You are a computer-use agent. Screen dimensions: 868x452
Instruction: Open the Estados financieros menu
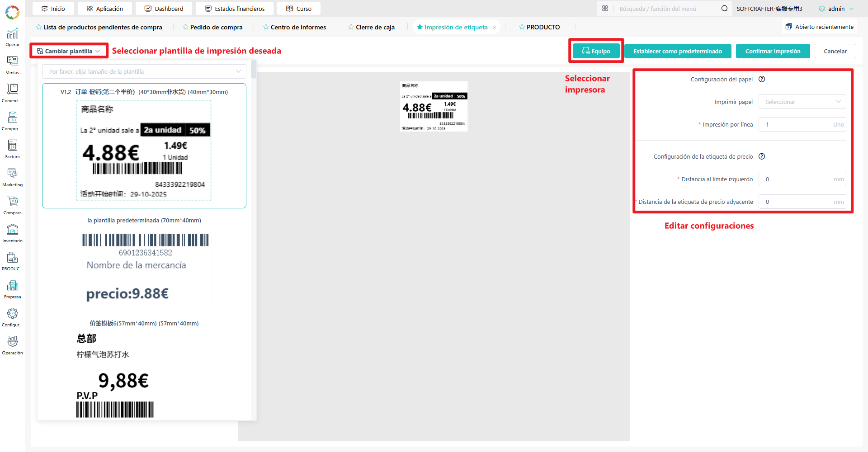tap(235, 9)
